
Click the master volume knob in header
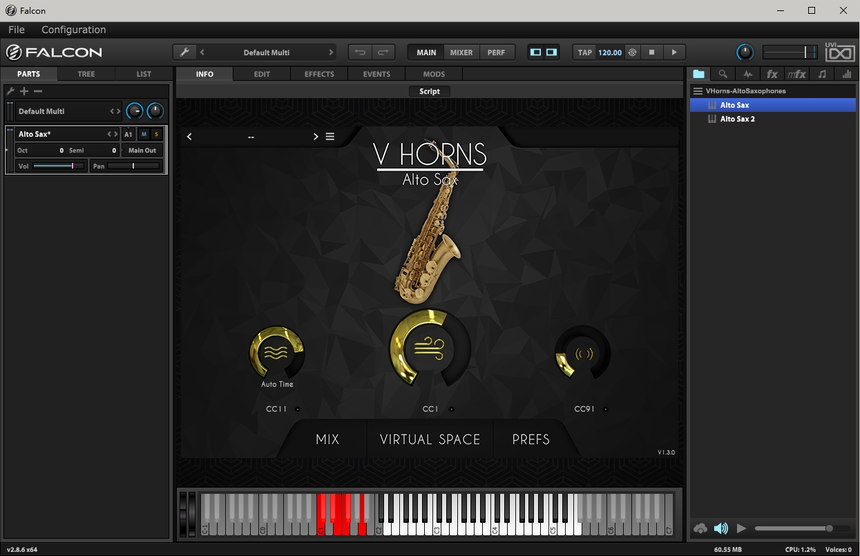pos(744,52)
